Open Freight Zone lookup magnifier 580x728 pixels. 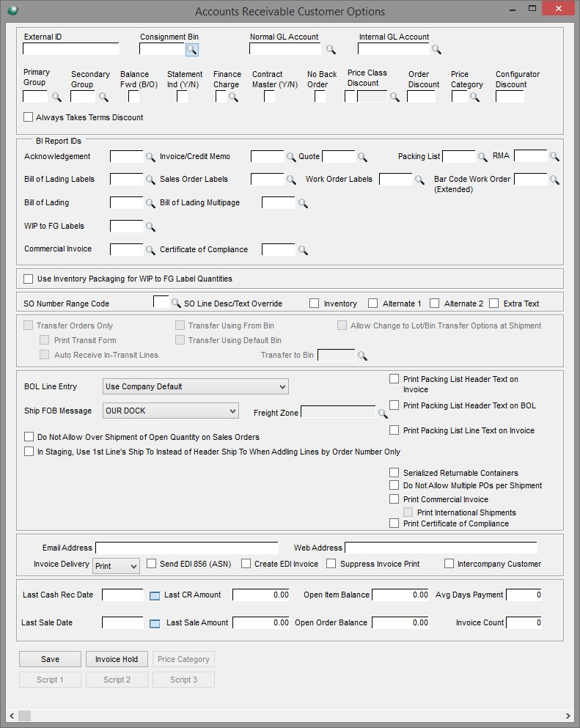[383, 413]
